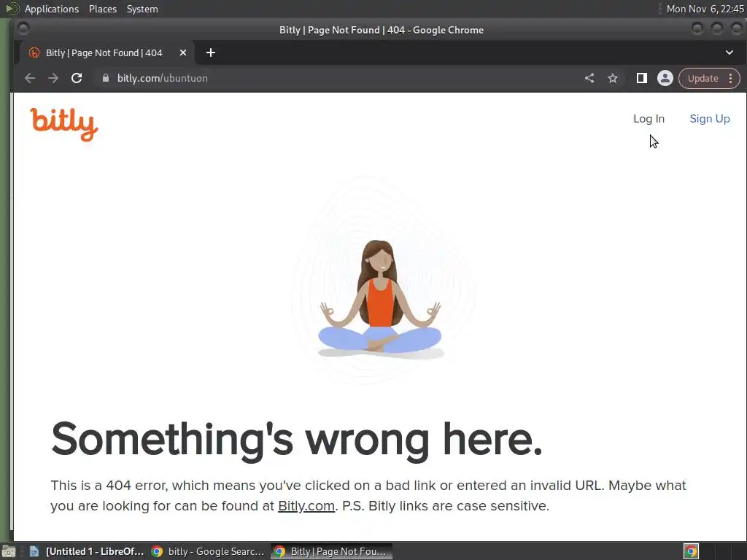This screenshot has height=560, width=747.
Task: Share this page using share icon
Action: click(589, 78)
